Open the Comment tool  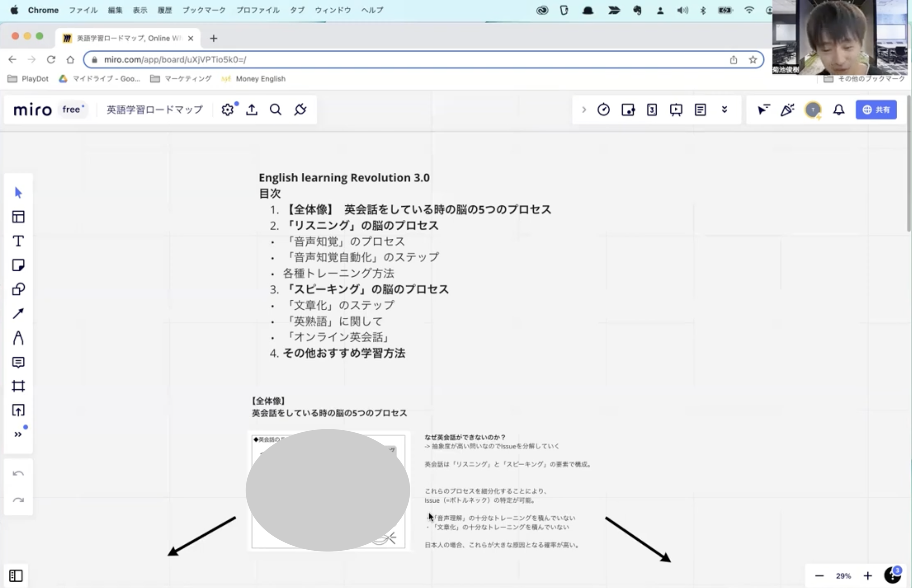click(18, 362)
